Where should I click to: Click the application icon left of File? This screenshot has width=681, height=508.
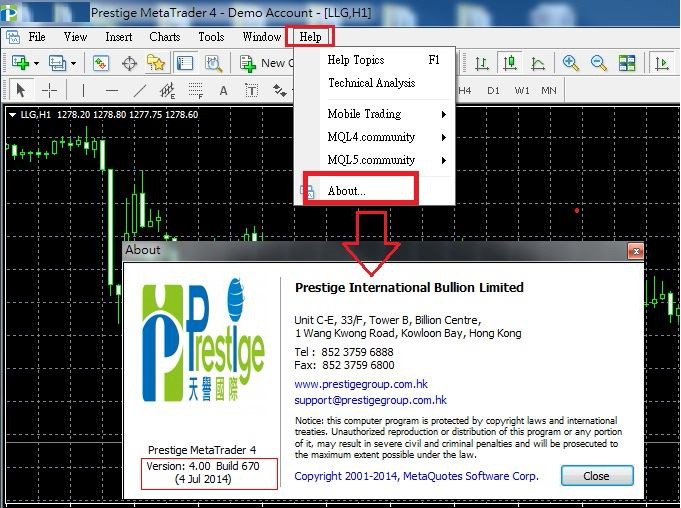13,37
